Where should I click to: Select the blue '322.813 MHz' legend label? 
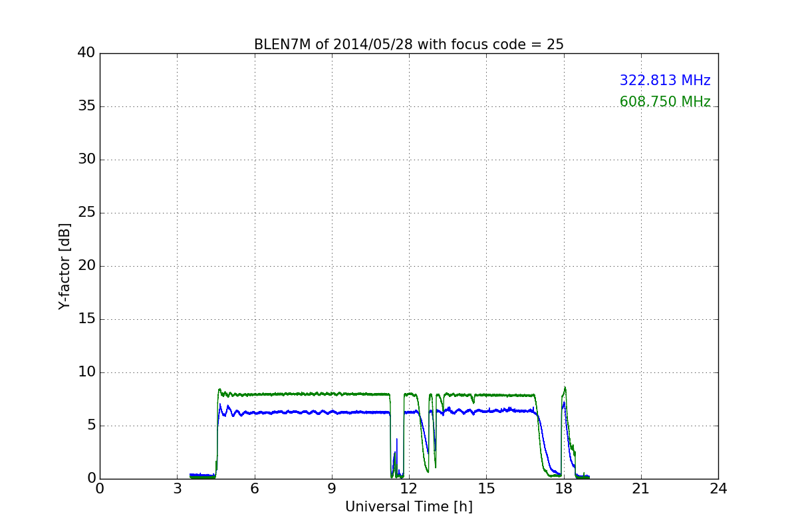(665, 80)
